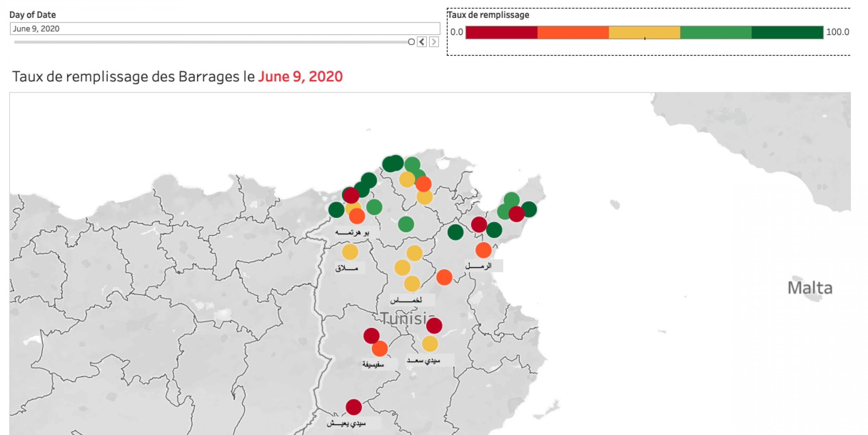Viewport: 868px width, 435px height.
Task: Click the Malta map label
Action: coord(810,288)
